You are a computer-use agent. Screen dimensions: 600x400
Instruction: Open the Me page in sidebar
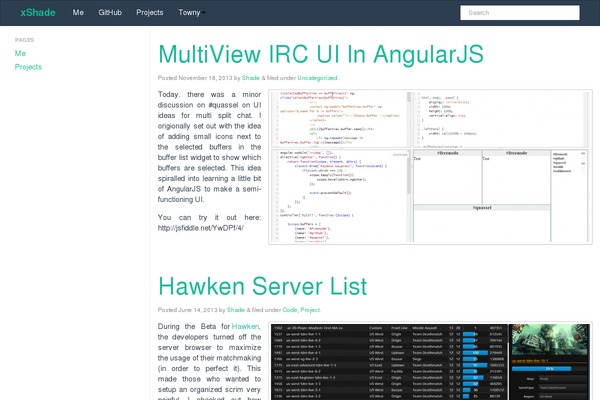20,53
